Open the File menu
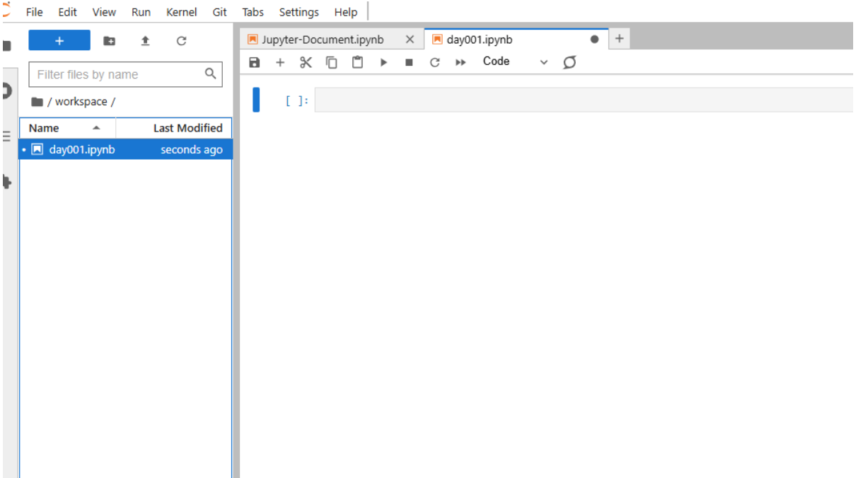Viewport: 868px width, 478px height. (x=34, y=12)
